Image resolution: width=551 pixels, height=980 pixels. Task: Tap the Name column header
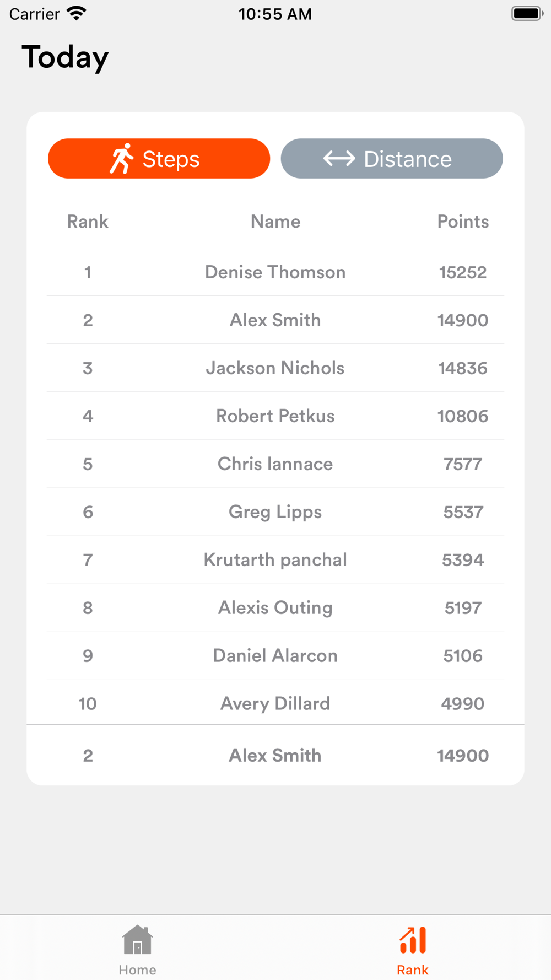tap(275, 222)
